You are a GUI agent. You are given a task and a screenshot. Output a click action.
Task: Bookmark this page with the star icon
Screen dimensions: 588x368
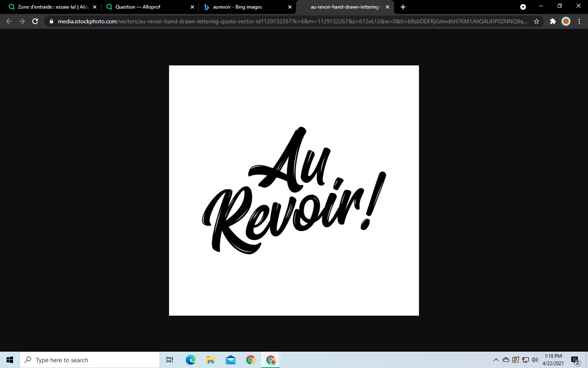(x=537, y=21)
